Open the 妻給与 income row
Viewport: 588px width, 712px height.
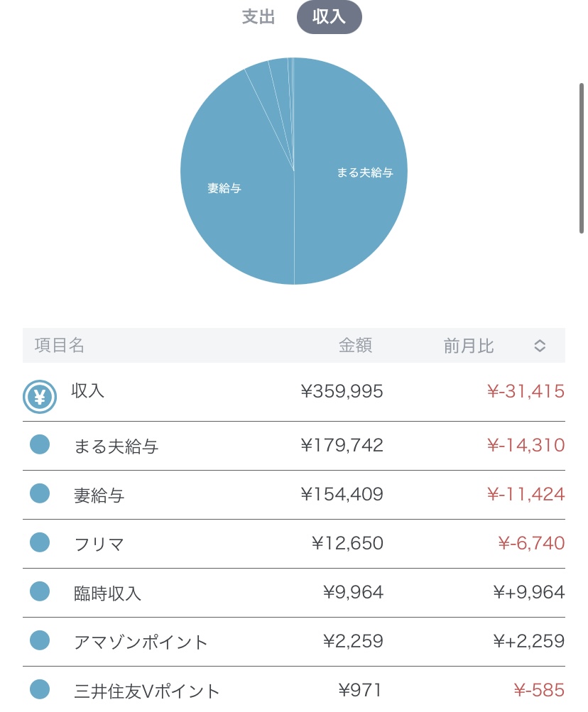[x=99, y=495]
